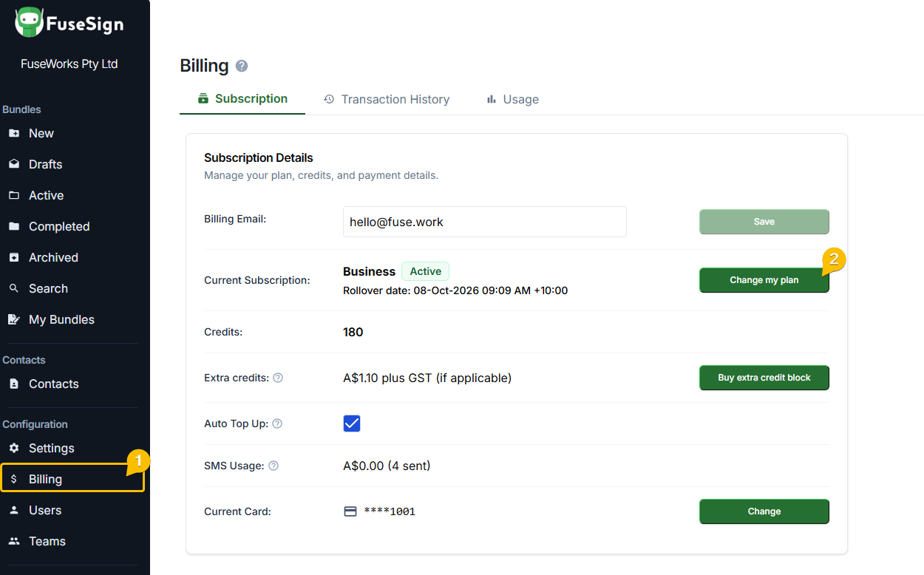Open the Archived bundles icon

(x=13, y=257)
